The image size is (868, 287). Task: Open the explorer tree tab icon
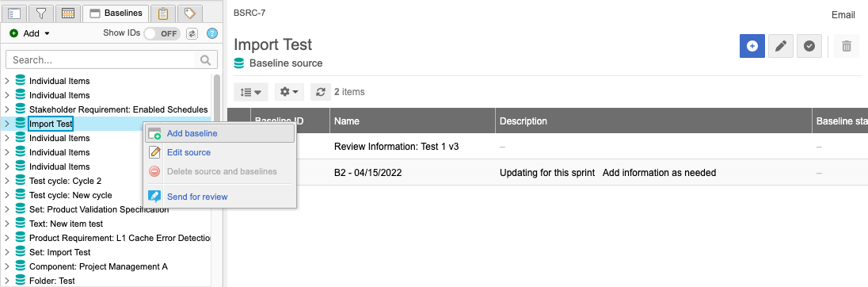pos(14,13)
